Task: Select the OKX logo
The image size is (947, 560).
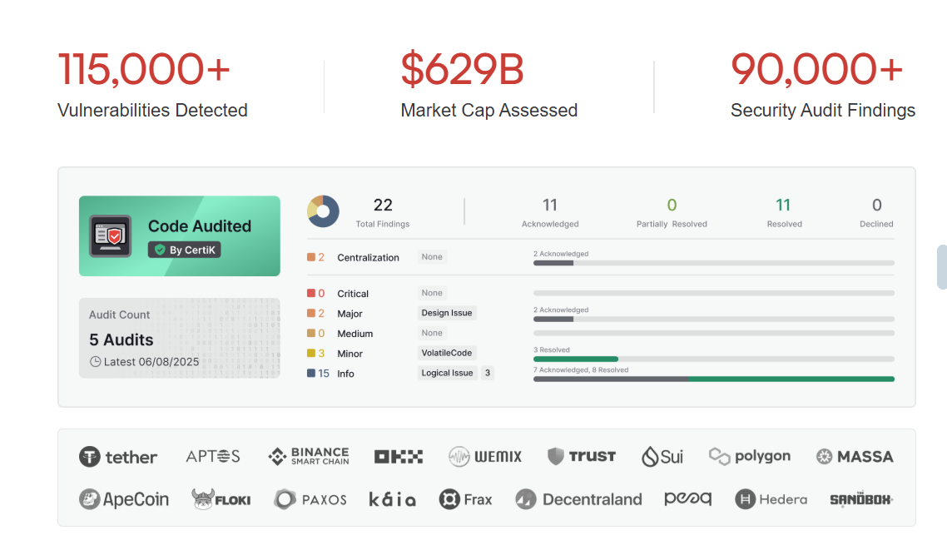Action: click(399, 456)
